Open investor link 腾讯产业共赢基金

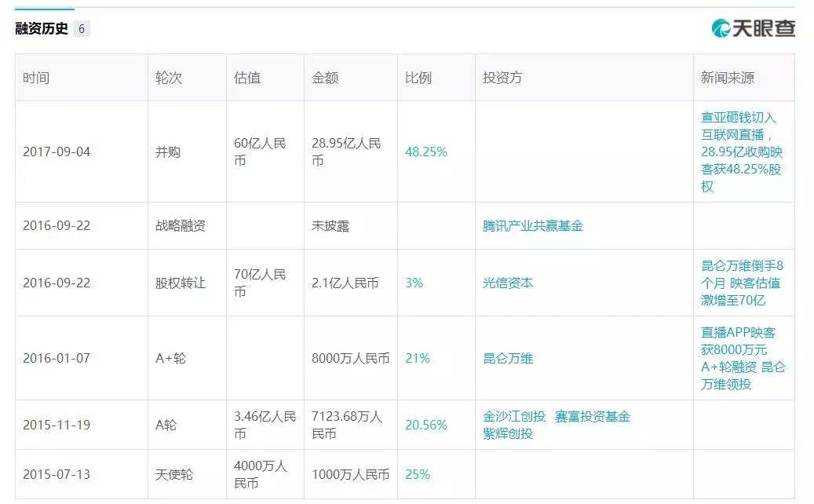[533, 226]
